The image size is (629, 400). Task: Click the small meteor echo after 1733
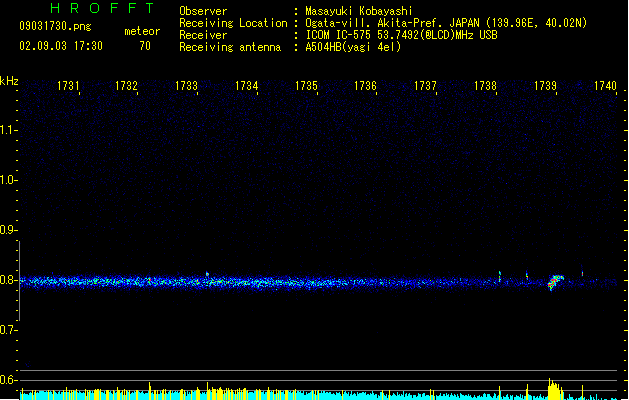coord(207,274)
